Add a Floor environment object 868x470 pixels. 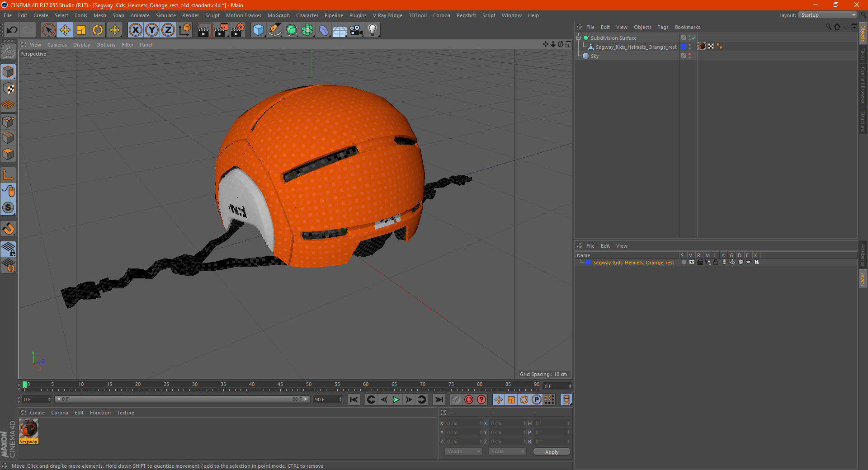[340, 30]
